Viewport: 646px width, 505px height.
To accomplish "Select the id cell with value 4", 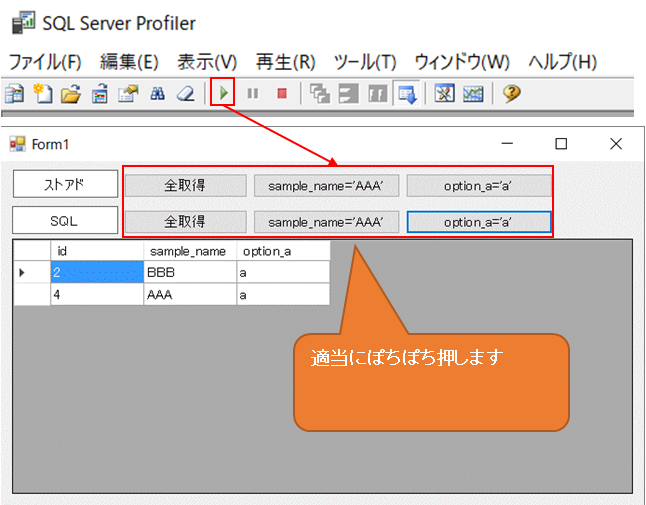I will pos(97,294).
